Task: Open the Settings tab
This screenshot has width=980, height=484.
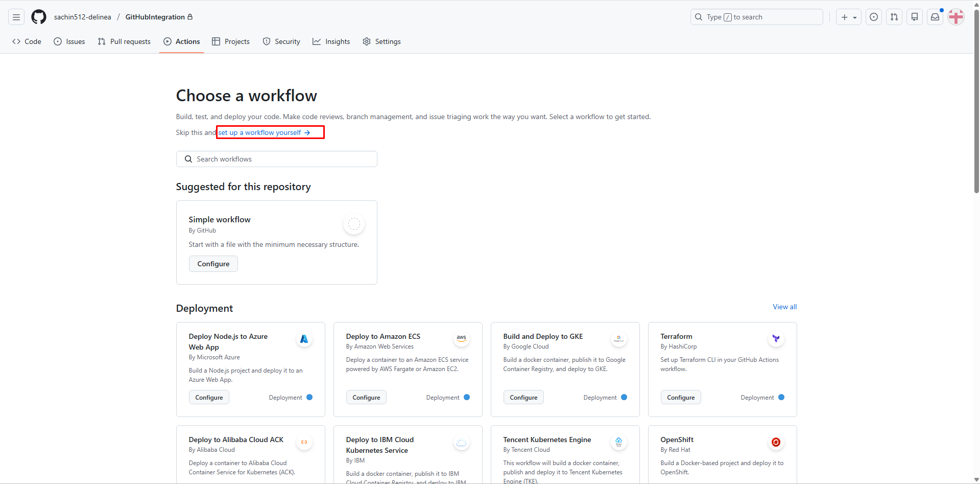Action: (381, 41)
